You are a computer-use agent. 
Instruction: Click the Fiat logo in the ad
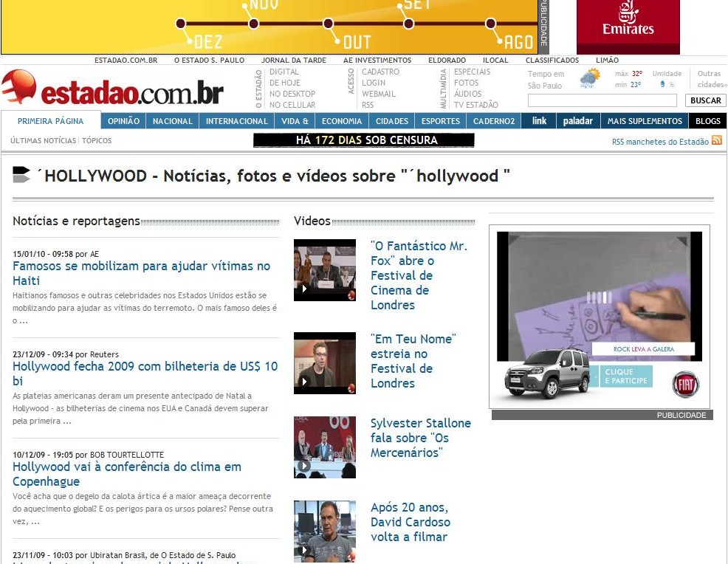click(685, 385)
